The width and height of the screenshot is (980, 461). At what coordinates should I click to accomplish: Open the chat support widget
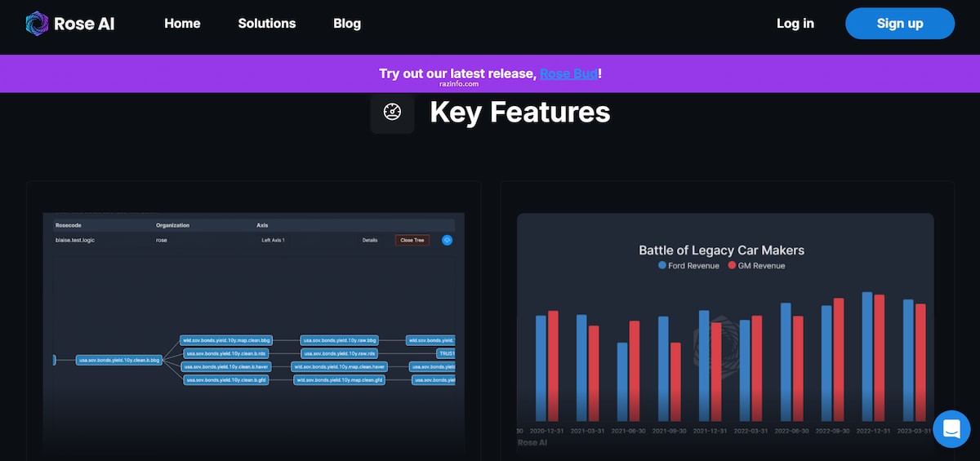[951, 429]
